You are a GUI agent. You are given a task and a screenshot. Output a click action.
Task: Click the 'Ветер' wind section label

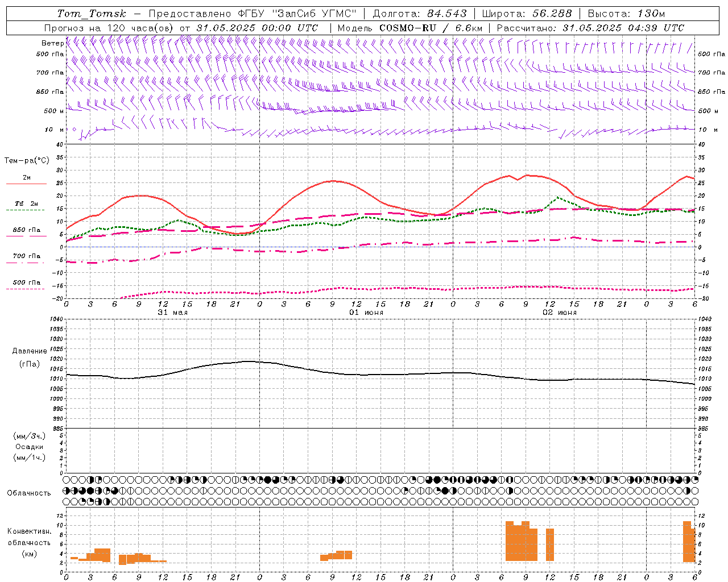52,43
